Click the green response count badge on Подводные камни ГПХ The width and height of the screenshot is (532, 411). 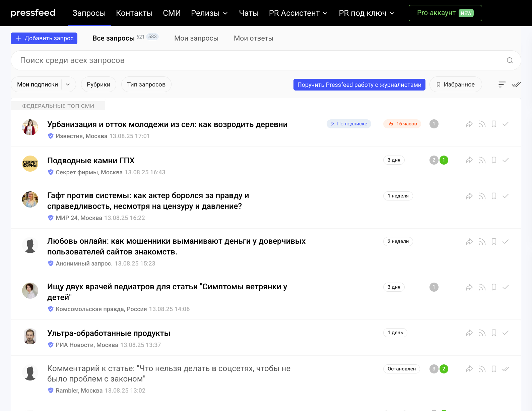coord(444,160)
